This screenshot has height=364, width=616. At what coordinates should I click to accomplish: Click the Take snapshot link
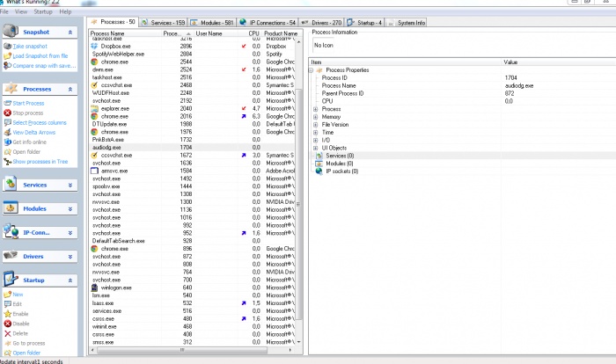(x=30, y=47)
